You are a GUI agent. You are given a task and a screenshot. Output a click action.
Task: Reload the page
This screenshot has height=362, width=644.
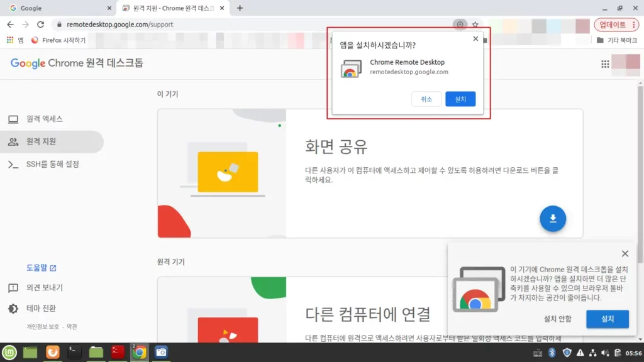(40, 25)
